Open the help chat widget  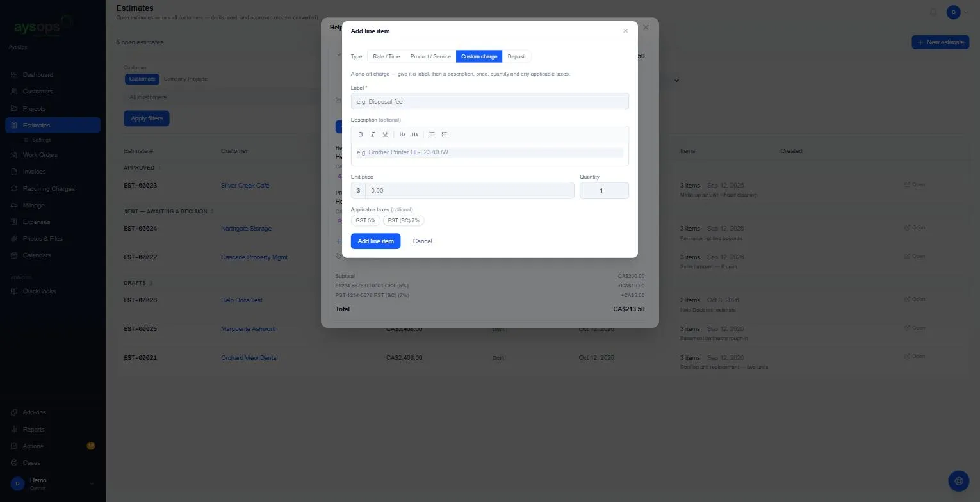[x=959, y=481]
